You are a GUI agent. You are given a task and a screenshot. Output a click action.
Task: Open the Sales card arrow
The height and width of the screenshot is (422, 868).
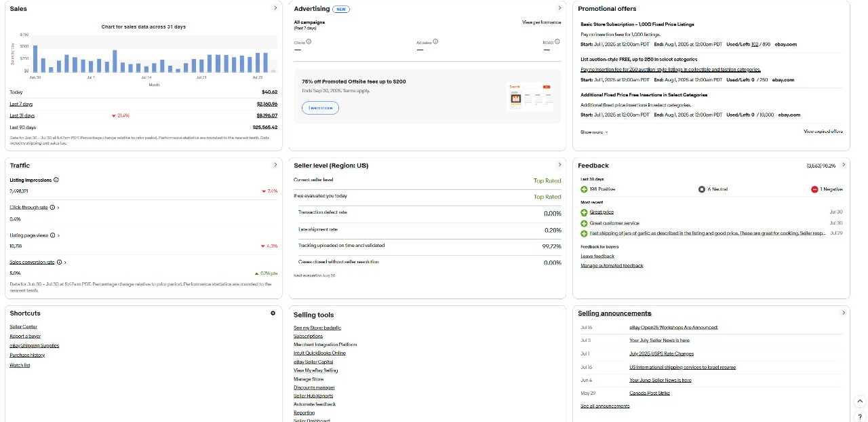coord(275,8)
